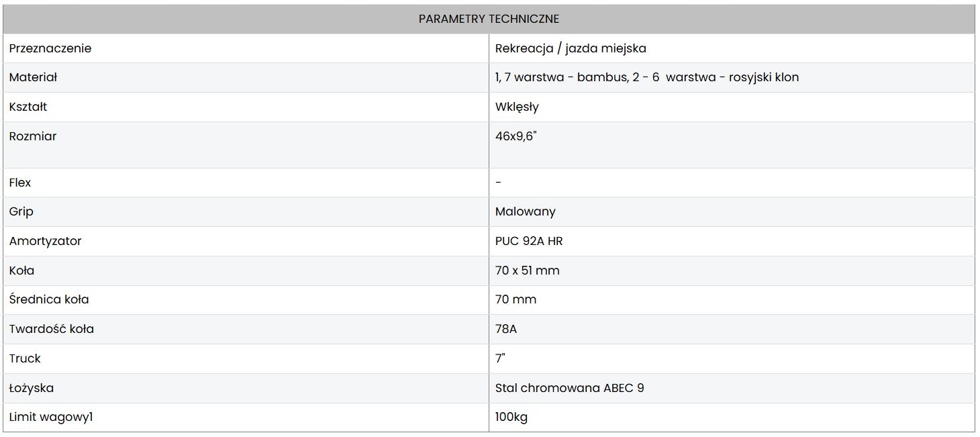
Task: Select the 'Wklęsły' shape value
Action: (517, 107)
